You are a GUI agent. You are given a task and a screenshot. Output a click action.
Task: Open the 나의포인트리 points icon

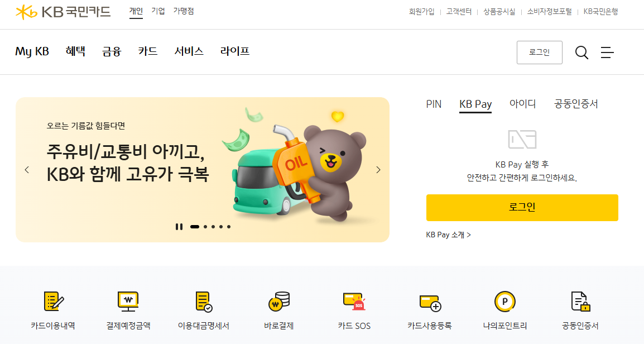(x=505, y=302)
